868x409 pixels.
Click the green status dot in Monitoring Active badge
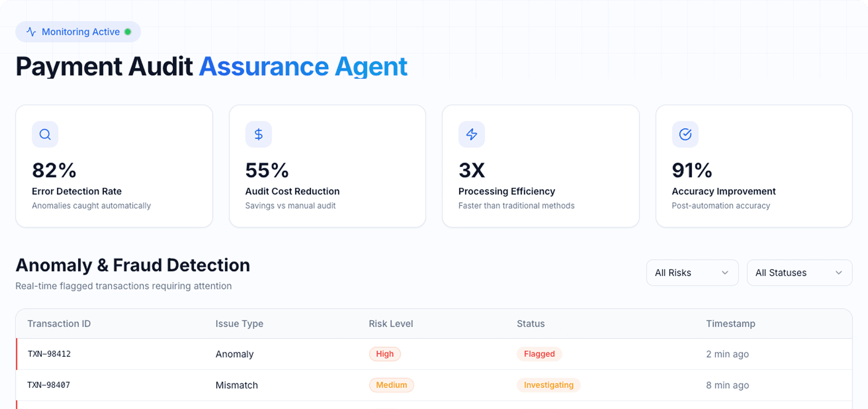(x=128, y=32)
